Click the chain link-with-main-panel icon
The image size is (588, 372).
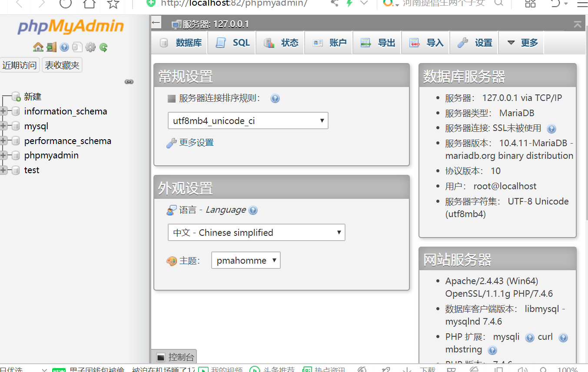(x=129, y=81)
